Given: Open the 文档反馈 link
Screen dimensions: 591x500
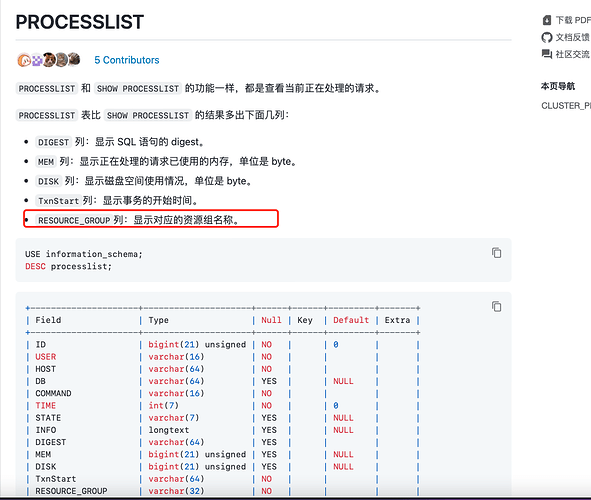Looking at the screenshot, I should [573, 37].
